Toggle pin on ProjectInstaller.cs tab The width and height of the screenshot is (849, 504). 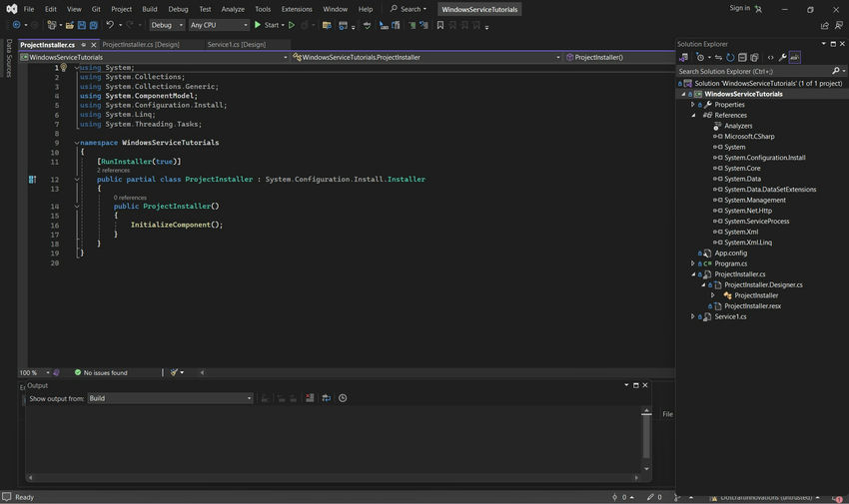click(x=83, y=45)
